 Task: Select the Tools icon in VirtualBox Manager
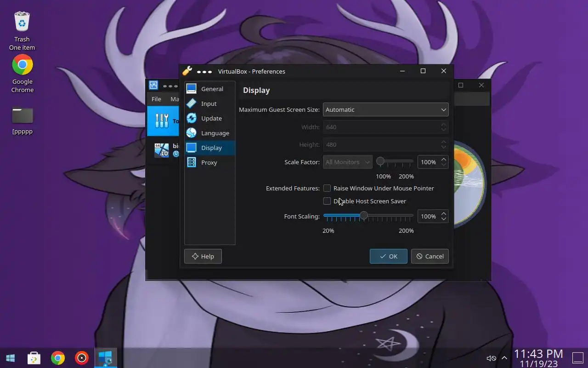(162, 121)
